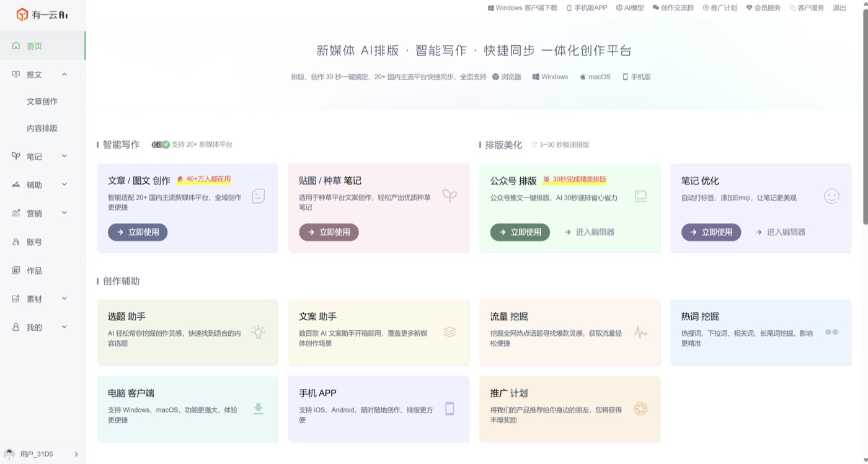Click the layers icon on 文案 助手 card
This screenshot has height=464, width=868.
(x=449, y=332)
